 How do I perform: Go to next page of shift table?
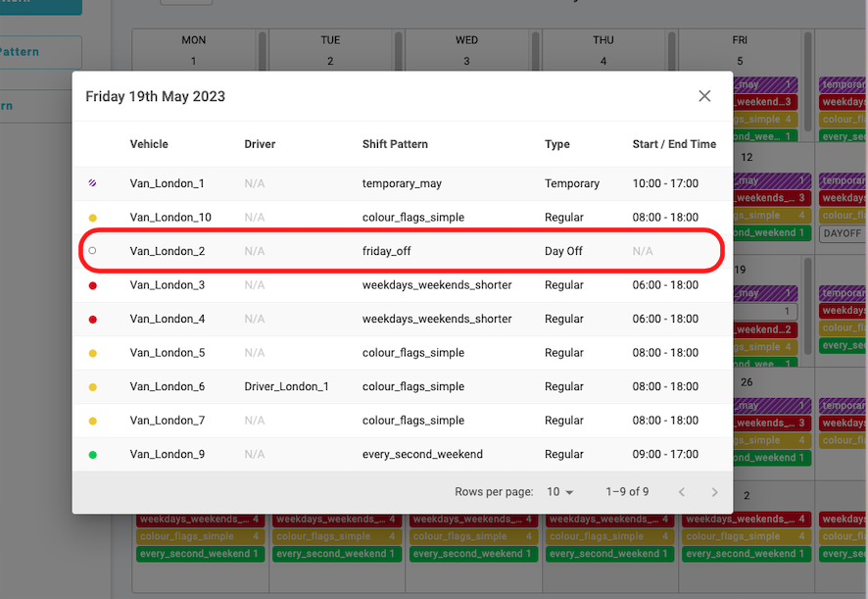pos(714,492)
